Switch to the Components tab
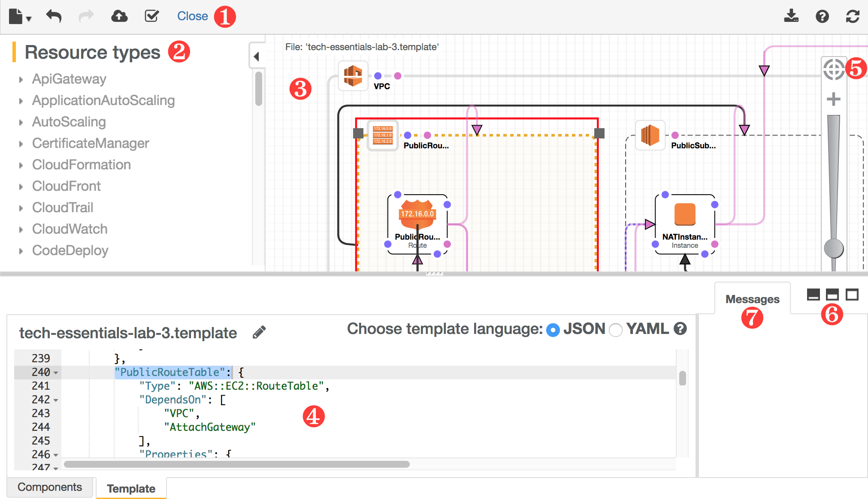The image size is (868, 499). 50,487
